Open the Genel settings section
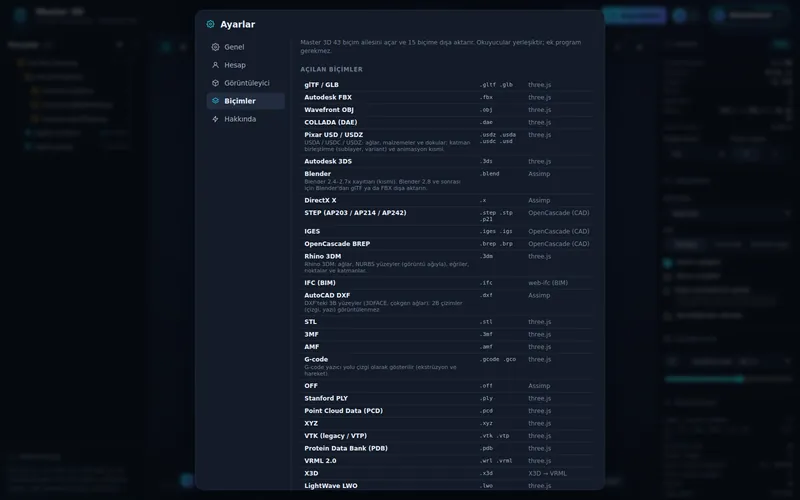 pos(245,47)
